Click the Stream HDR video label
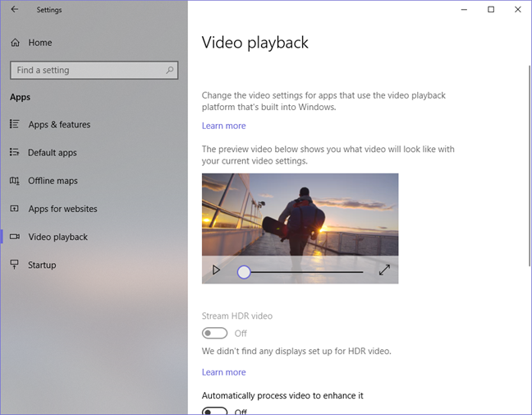Viewport: 532px width, 415px height. 236,316
